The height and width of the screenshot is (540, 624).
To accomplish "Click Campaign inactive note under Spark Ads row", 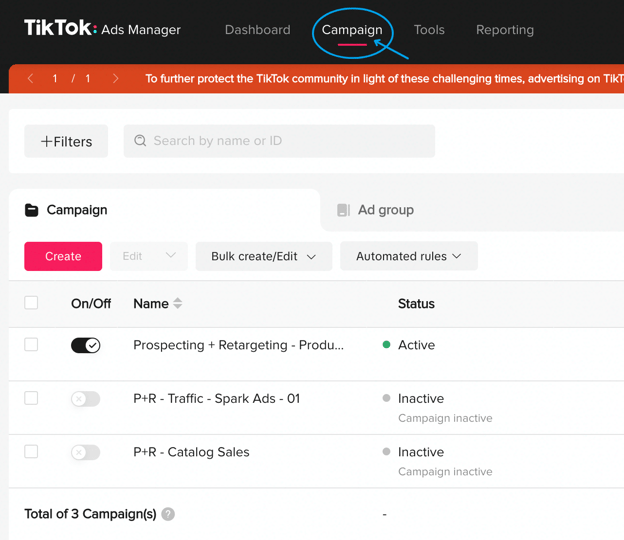I will click(x=445, y=418).
